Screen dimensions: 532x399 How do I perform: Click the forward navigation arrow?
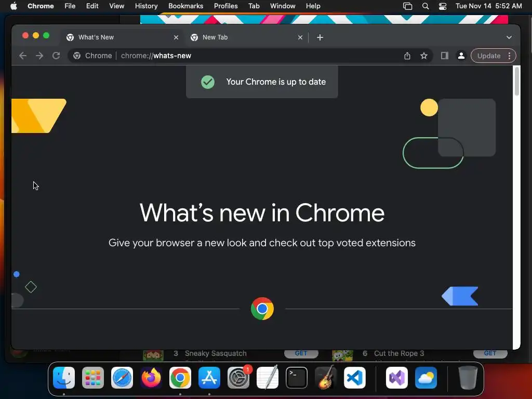(x=39, y=56)
